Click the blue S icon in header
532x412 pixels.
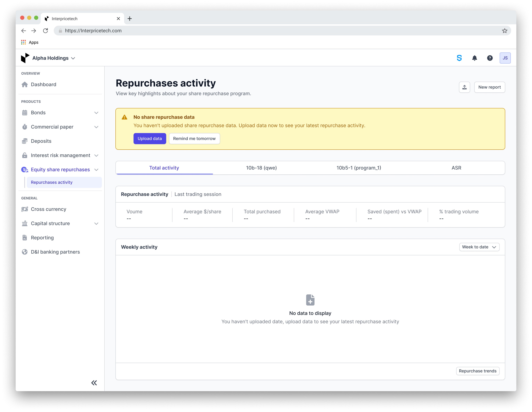tap(459, 58)
